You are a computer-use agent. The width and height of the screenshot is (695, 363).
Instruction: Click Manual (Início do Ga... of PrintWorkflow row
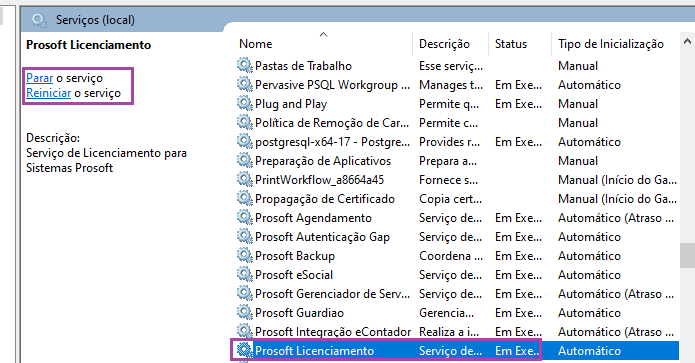click(x=617, y=180)
